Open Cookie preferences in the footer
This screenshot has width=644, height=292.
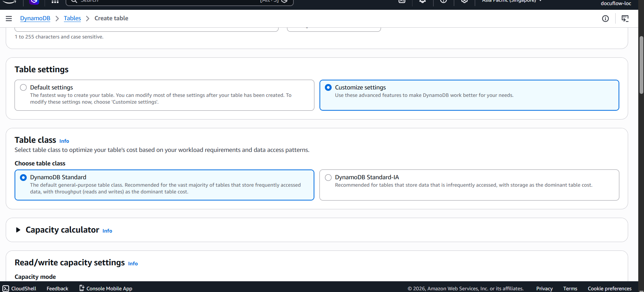pos(610,288)
